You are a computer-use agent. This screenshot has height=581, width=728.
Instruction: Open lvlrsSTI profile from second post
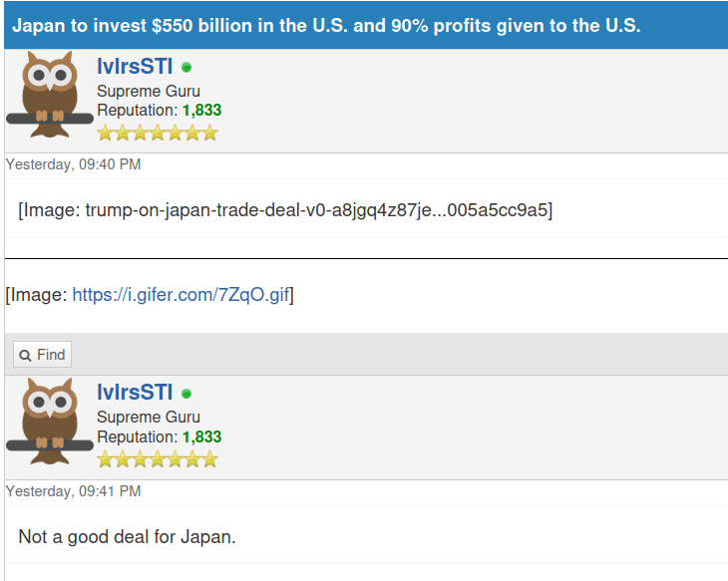click(x=135, y=393)
